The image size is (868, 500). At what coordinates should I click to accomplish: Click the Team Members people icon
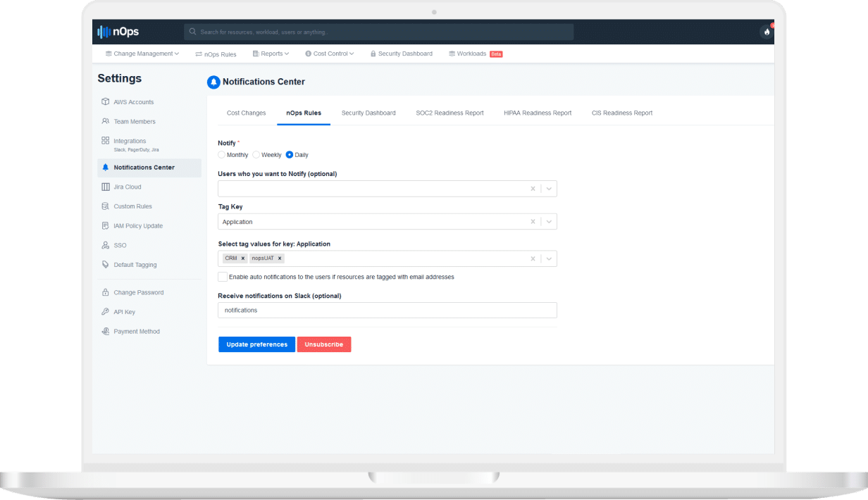tap(105, 121)
